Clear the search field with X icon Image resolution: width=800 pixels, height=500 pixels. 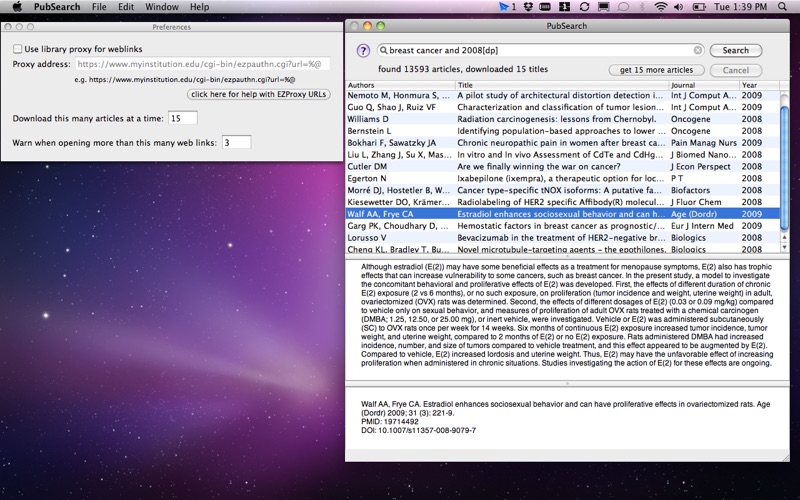tap(697, 50)
